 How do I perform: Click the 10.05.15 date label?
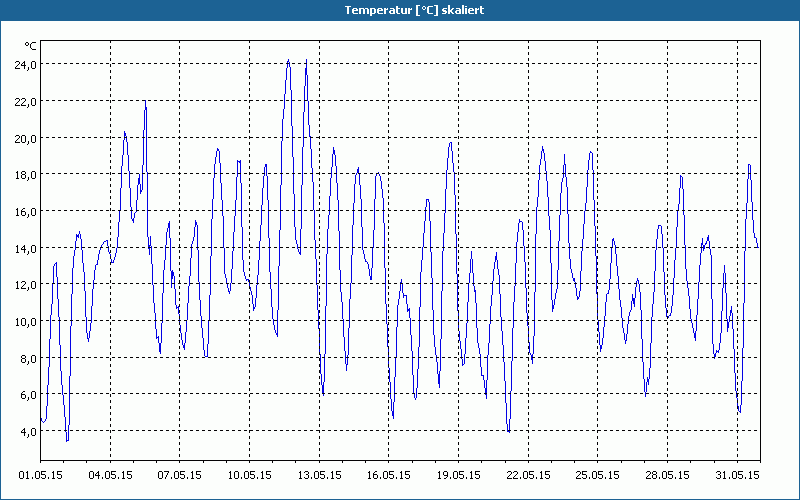pos(249,475)
